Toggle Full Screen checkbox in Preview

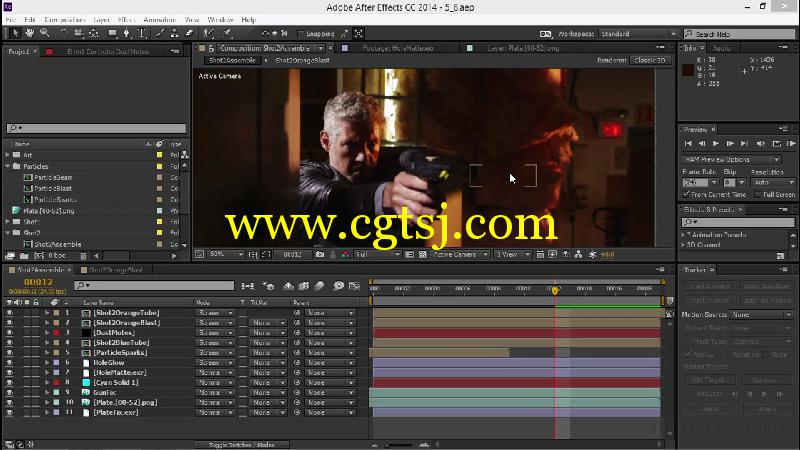pyautogui.click(x=757, y=194)
